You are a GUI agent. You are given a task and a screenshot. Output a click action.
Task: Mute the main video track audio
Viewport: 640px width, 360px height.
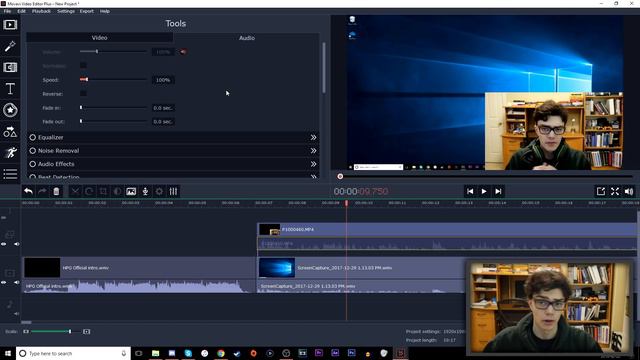pos(17,282)
